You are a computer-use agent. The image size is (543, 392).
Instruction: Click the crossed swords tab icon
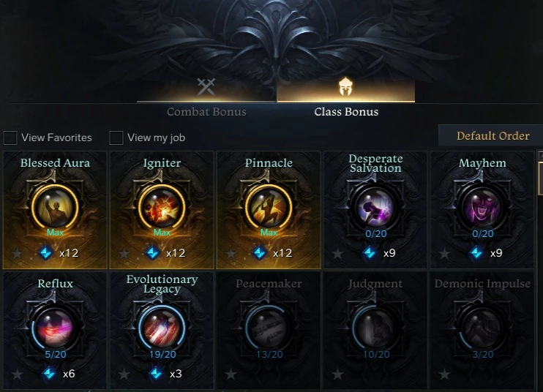coord(206,86)
